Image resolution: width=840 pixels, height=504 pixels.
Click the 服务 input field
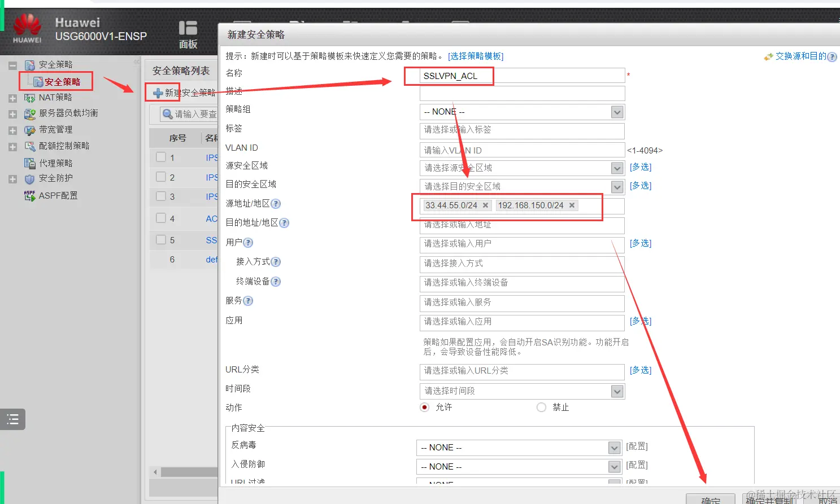point(522,303)
